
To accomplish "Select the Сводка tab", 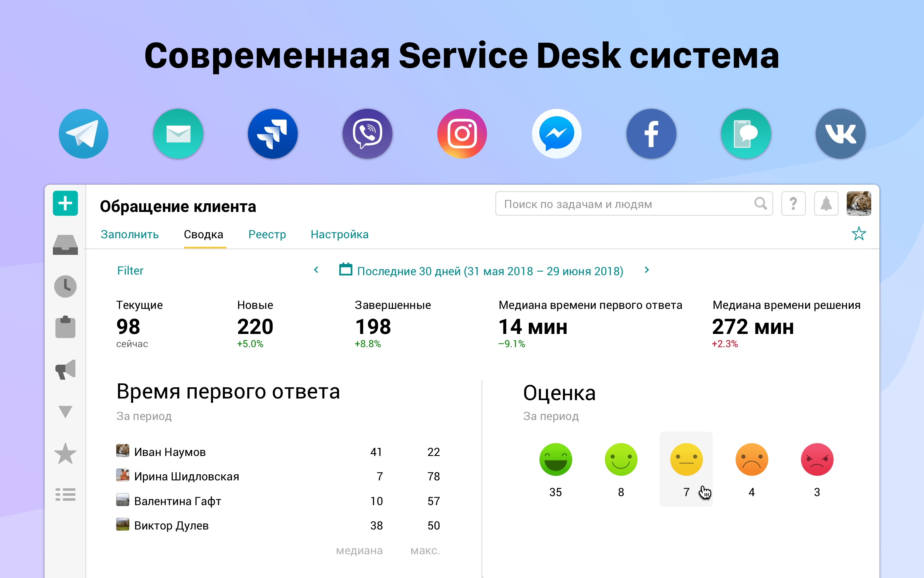I will [x=203, y=234].
